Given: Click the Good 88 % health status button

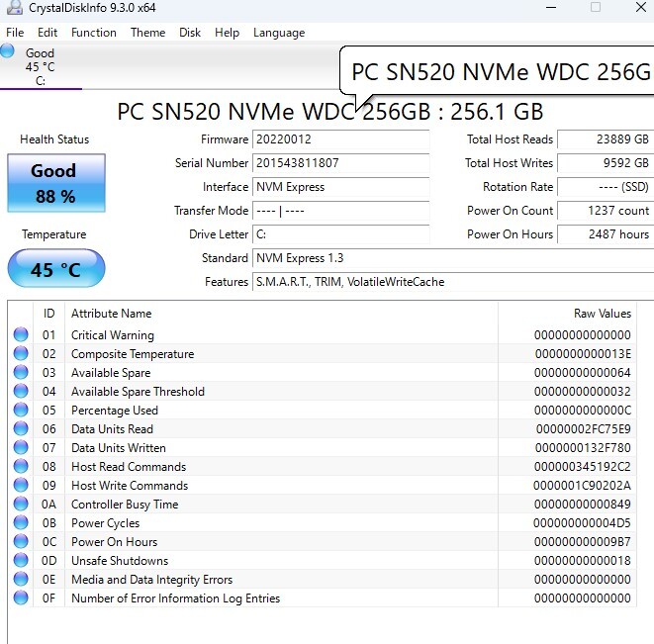Looking at the screenshot, I should coord(55,183).
